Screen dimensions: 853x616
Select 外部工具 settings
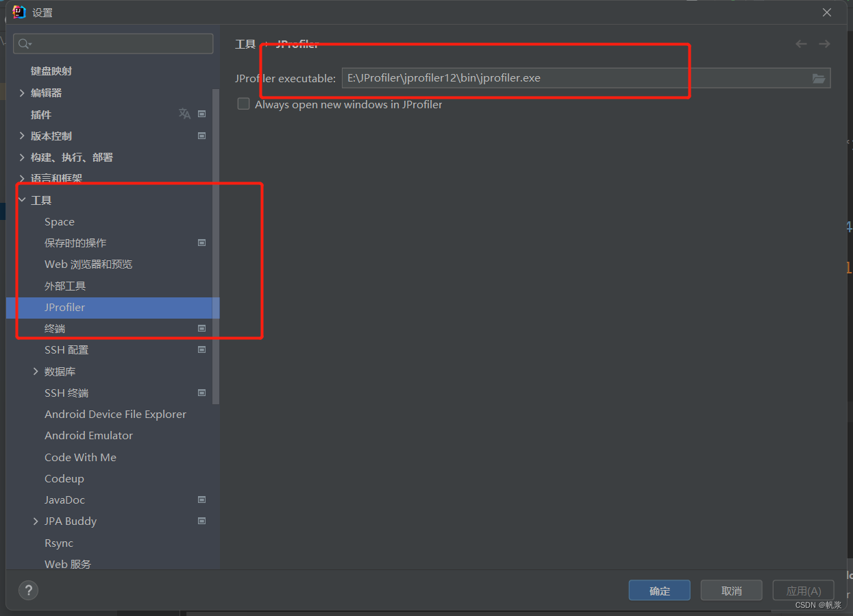pyautogui.click(x=65, y=286)
